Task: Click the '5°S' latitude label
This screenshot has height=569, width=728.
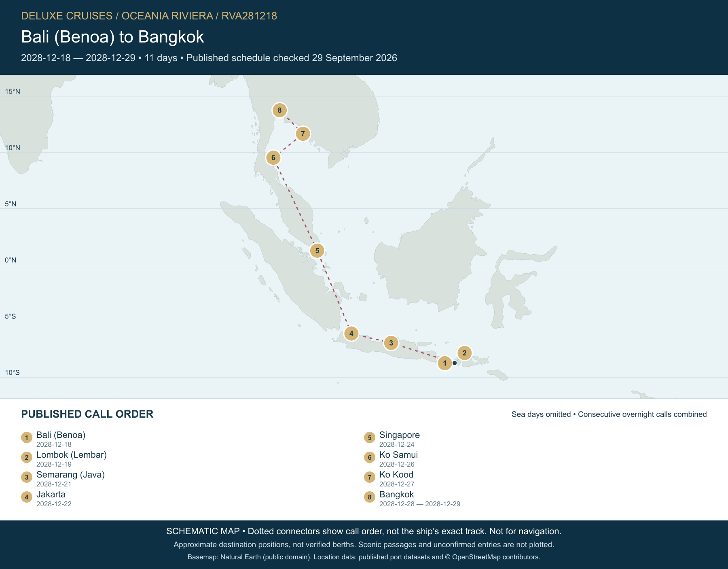Action: click(11, 316)
